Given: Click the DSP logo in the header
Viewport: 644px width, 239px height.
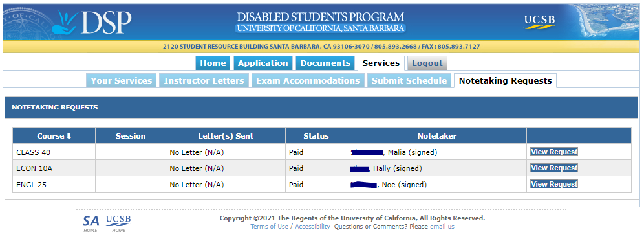Looking at the screenshot, I should tap(95, 22).
